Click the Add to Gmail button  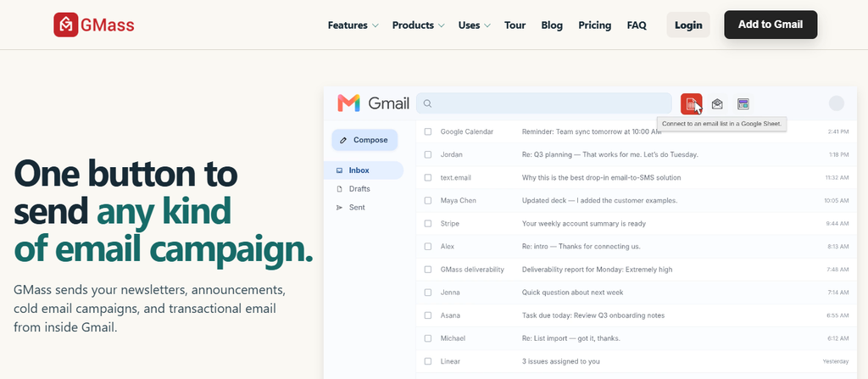pos(771,25)
